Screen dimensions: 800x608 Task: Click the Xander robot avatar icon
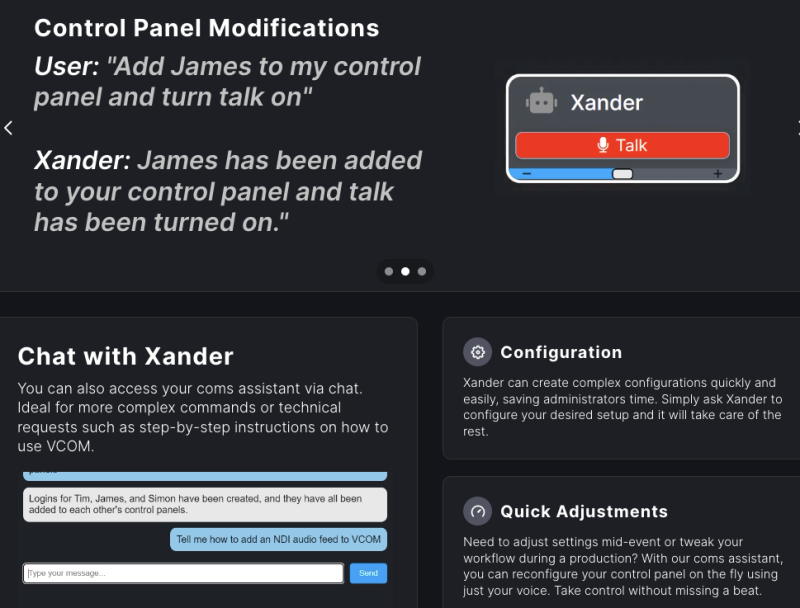tap(541, 102)
